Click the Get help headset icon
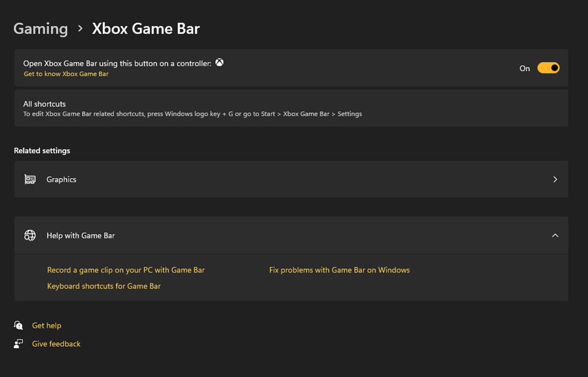Screen dimensions: 588x377 pos(19,326)
